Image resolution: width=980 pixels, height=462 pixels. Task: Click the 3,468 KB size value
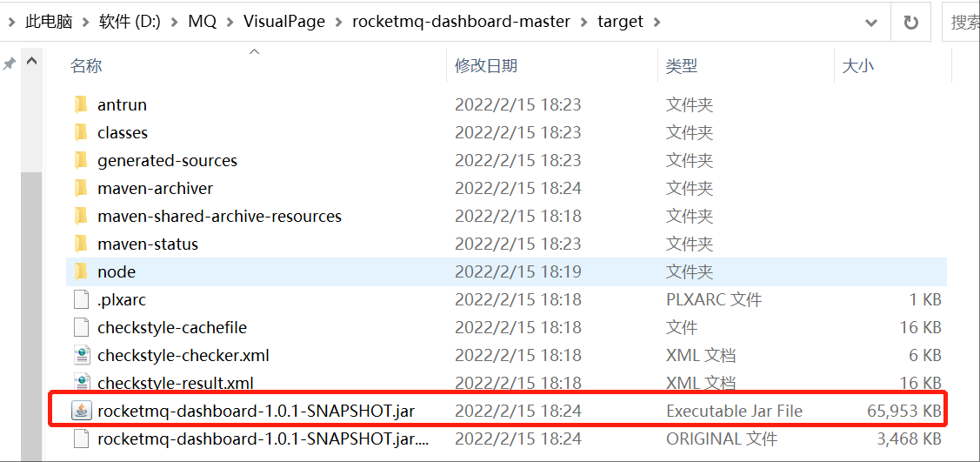(x=909, y=439)
